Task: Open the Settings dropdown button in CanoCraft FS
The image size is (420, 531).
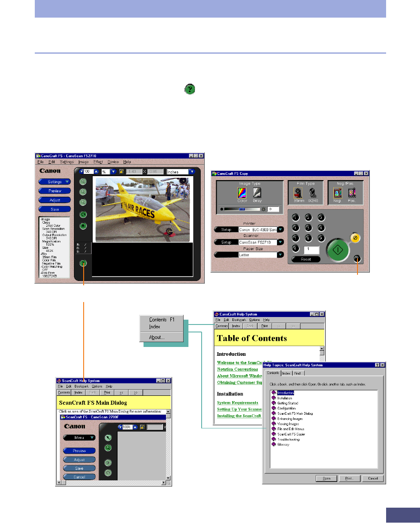Action: click(55, 181)
